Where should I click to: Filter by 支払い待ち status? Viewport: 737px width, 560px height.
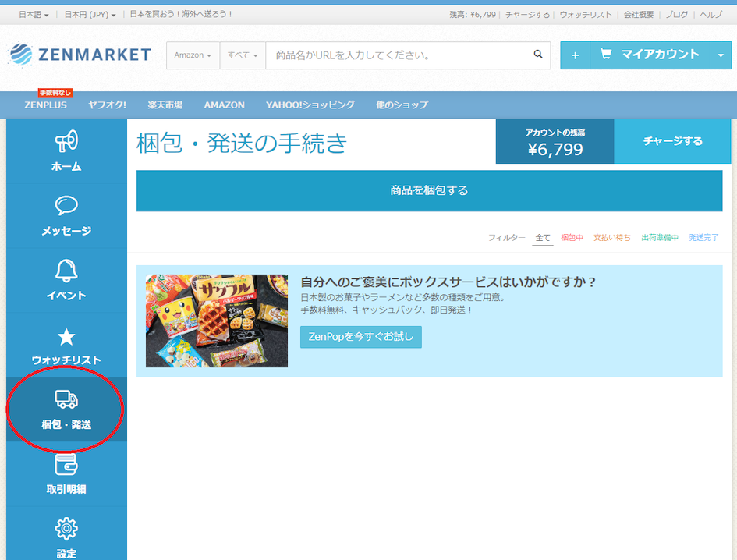[612, 237]
